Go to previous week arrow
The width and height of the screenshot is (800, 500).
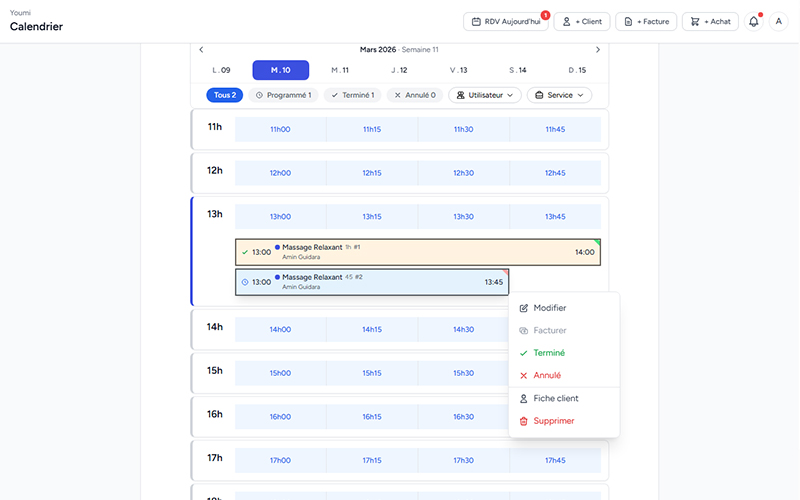coord(201,49)
